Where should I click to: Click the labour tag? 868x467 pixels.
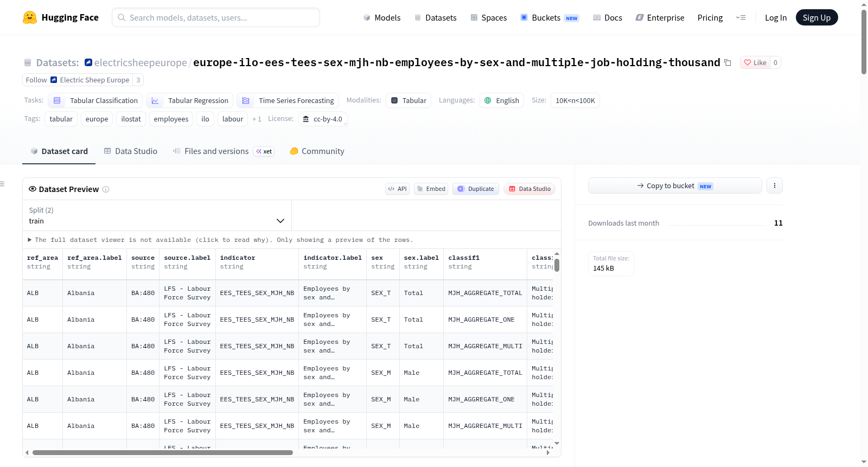(x=233, y=119)
